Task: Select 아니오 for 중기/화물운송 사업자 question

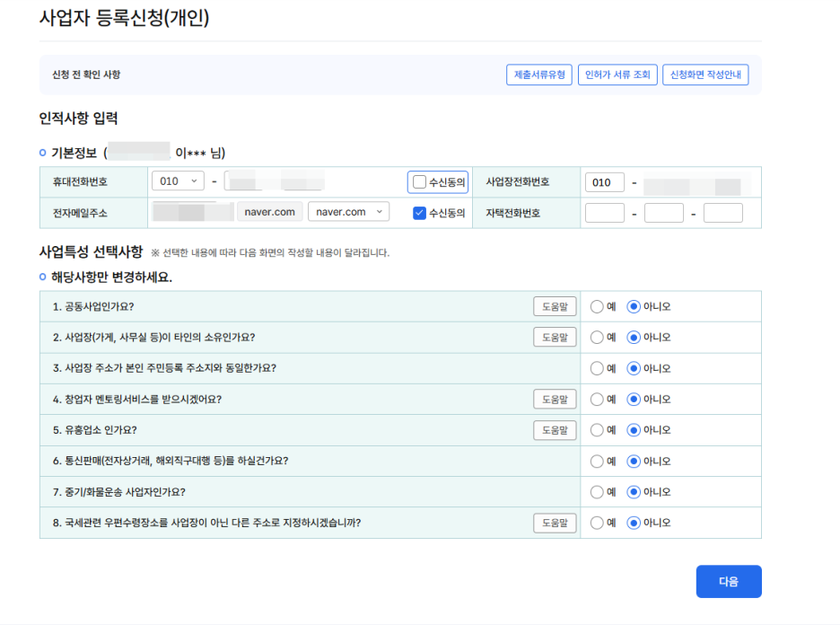Action: click(634, 492)
